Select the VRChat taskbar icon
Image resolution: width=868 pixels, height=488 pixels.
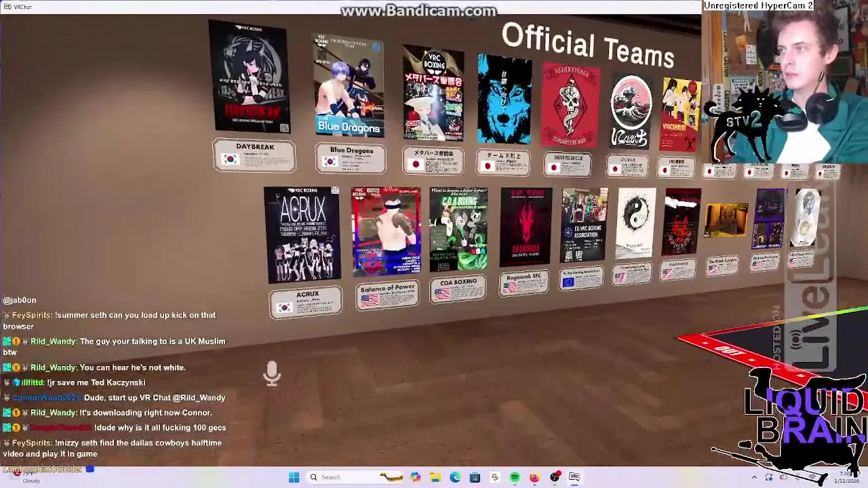(574, 477)
